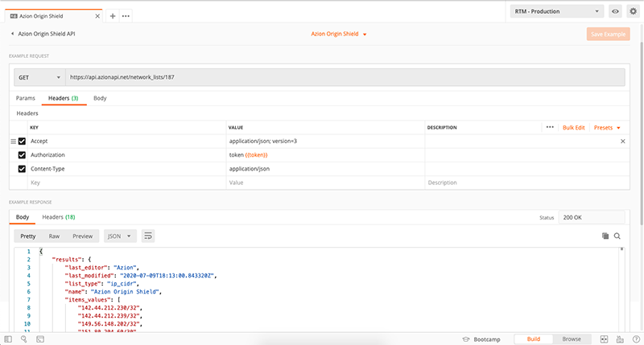This screenshot has height=345, width=644.
Task: Click the response body scrollbar
Action: 621,249
